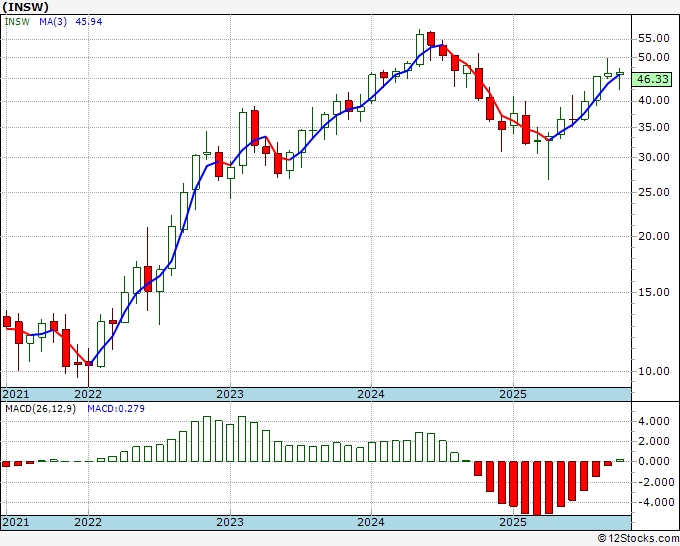Screen dimensions: 680x546
Task: Click the MACD:0.279 value readout
Action: click(116, 409)
